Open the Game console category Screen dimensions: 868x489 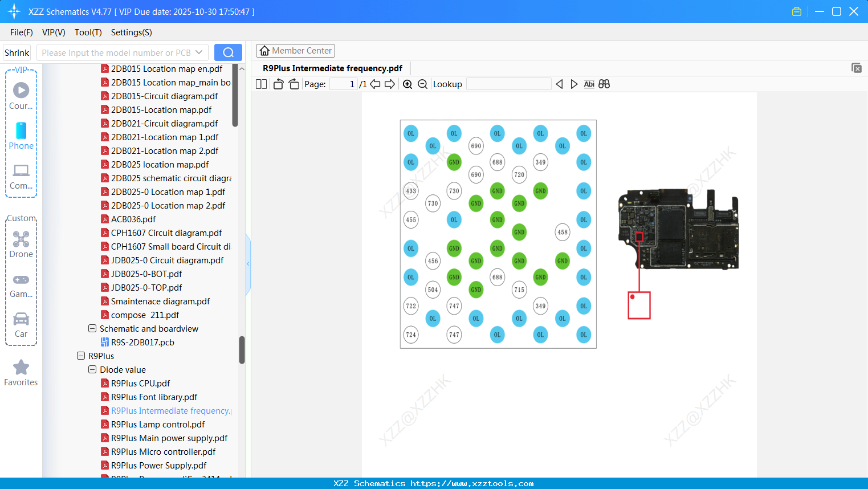point(21,286)
